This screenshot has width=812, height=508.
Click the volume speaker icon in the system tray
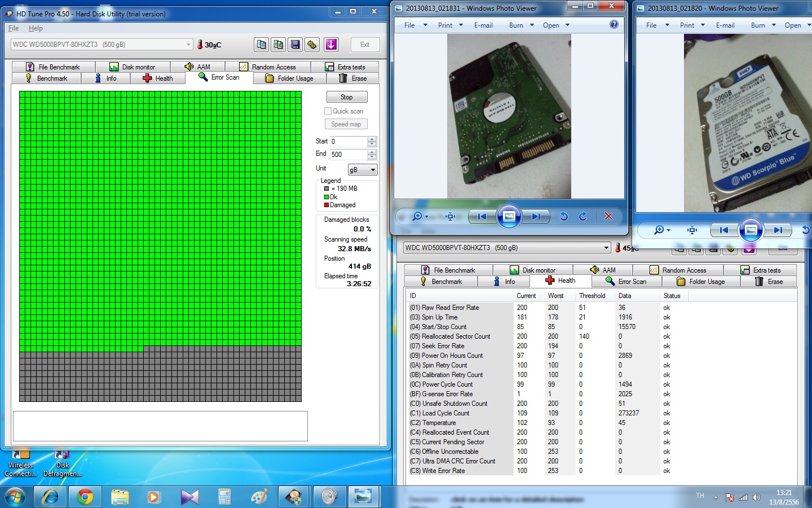point(756,497)
